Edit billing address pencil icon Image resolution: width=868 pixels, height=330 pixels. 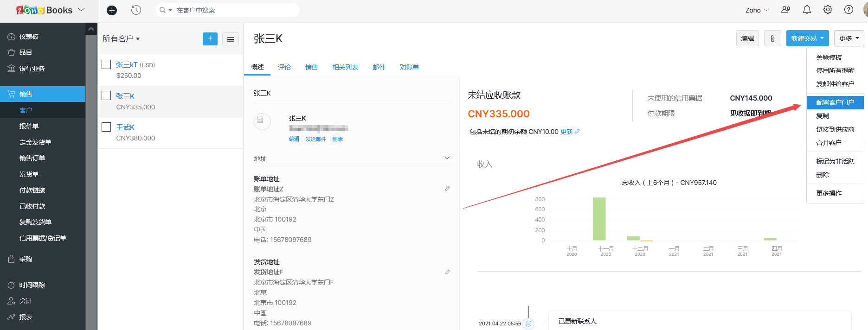pos(447,189)
